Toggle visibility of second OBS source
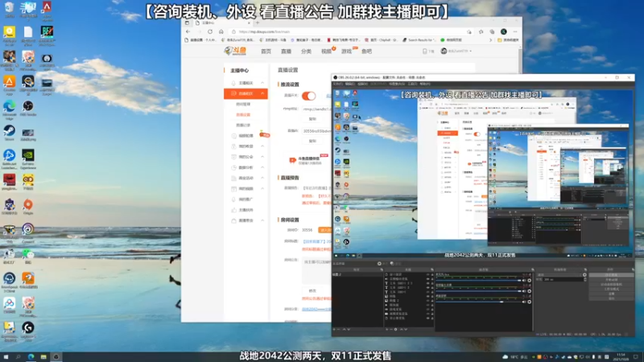This screenshot has height=362, width=644. tap(428, 279)
